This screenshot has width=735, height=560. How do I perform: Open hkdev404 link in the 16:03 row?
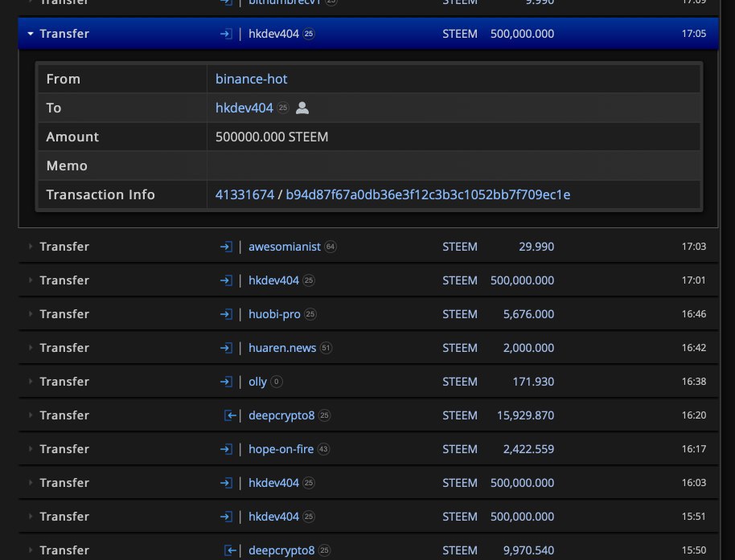pyautogui.click(x=273, y=482)
